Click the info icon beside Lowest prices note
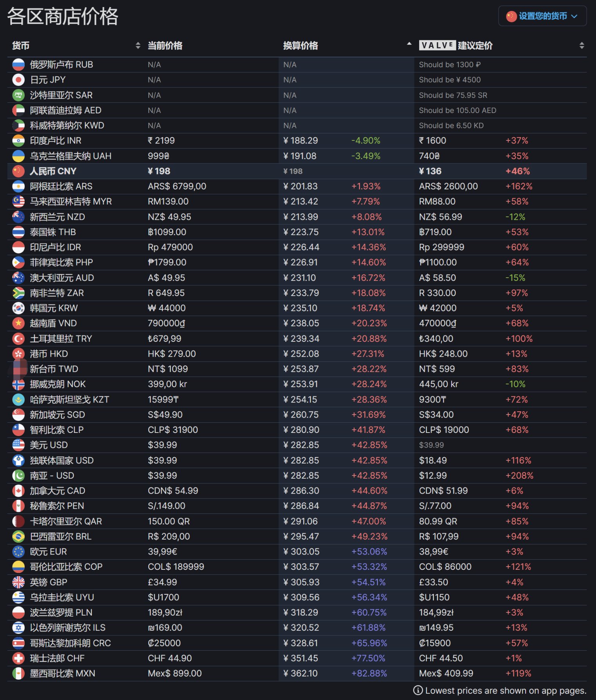 pyautogui.click(x=418, y=691)
